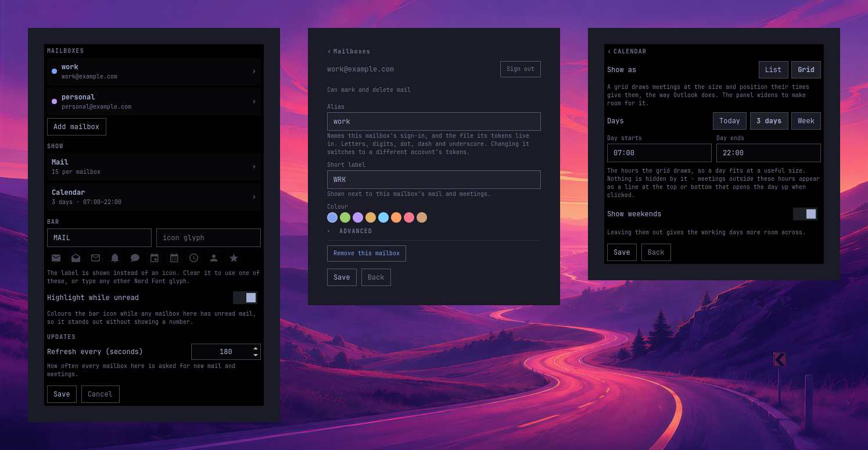Pick the pink colour swatch

click(409, 217)
